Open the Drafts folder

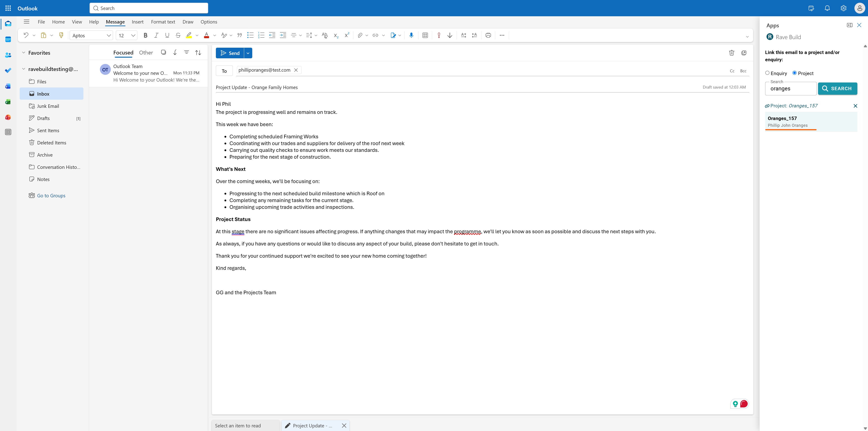click(52, 118)
